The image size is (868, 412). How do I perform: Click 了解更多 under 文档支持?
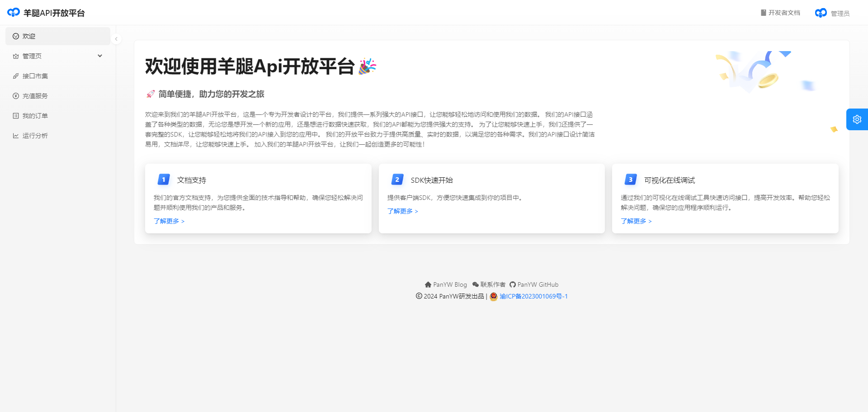(169, 221)
